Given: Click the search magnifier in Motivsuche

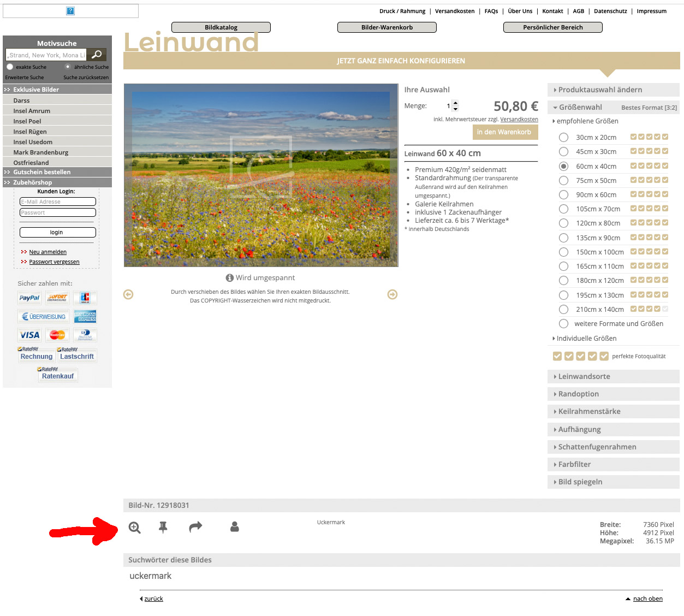Looking at the screenshot, I should coord(97,55).
